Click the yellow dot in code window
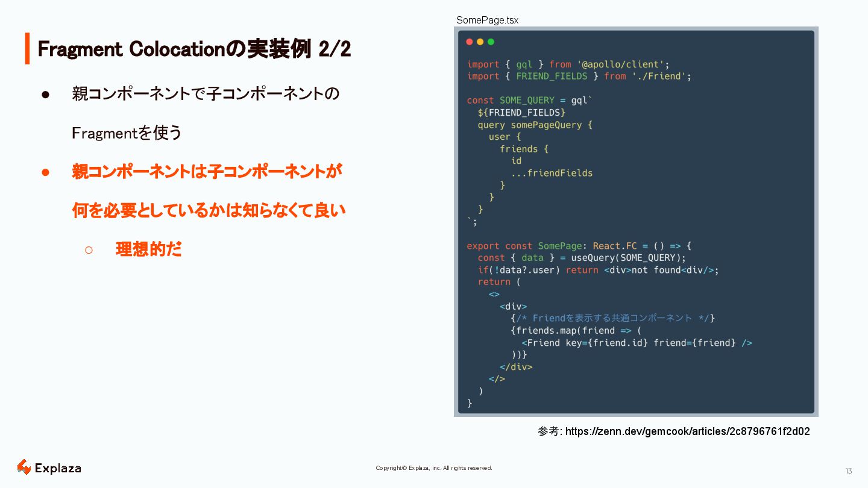The image size is (868, 488). pos(480,42)
